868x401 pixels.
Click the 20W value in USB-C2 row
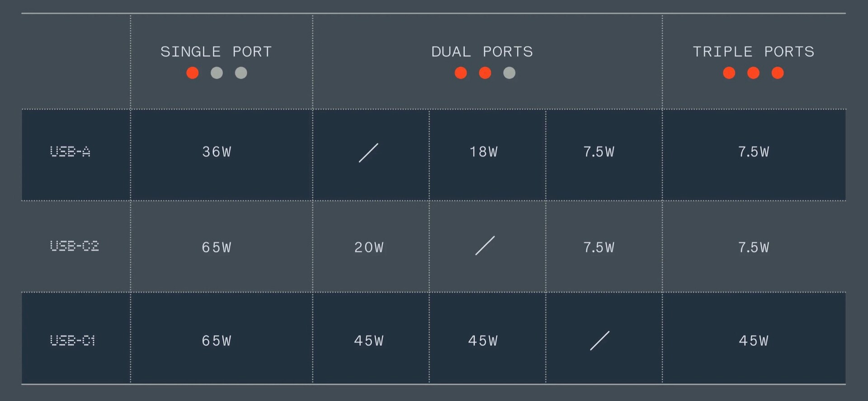369,247
